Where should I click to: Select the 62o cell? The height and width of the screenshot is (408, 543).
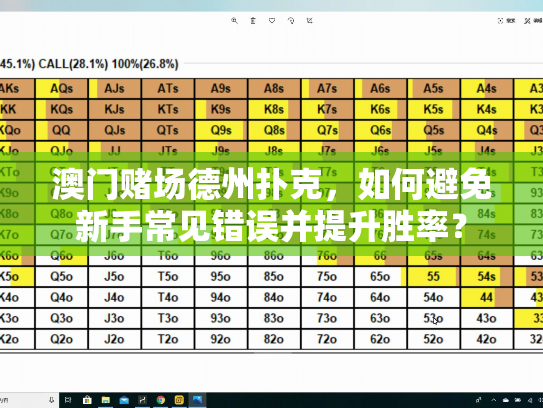381,339
